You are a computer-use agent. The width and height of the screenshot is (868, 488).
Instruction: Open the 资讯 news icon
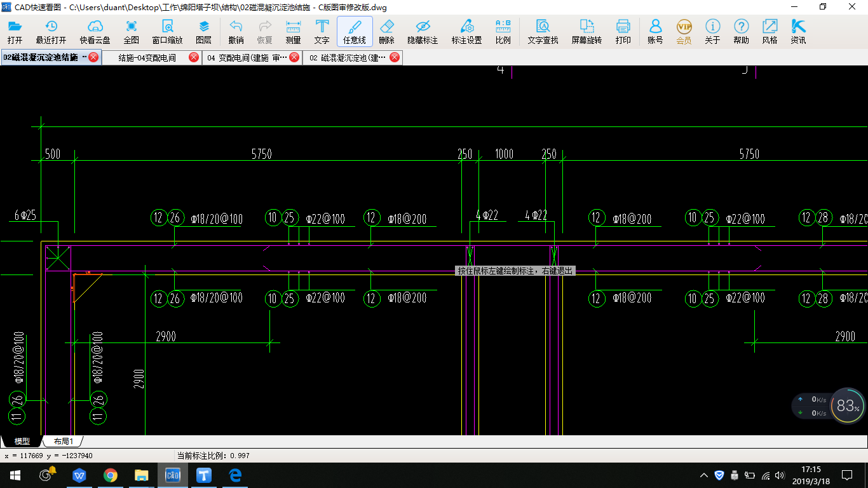[798, 31]
